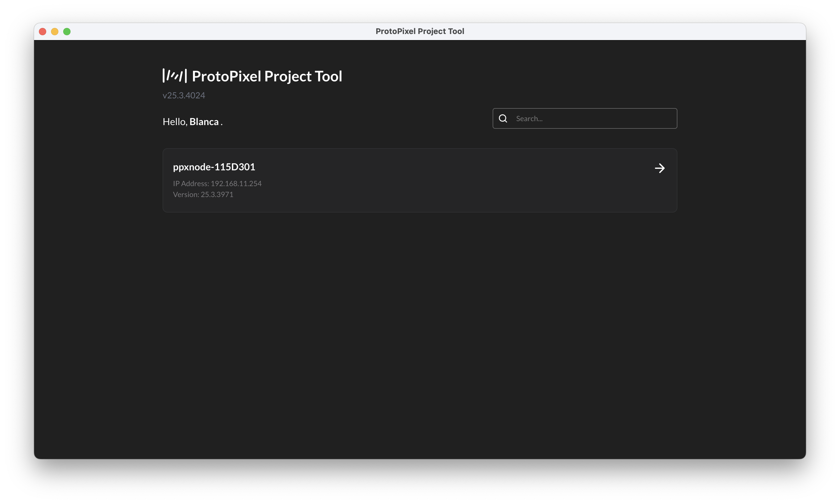The image size is (840, 504).
Task: Click the IP Address 192.168.11.254 text
Action: pos(217,183)
